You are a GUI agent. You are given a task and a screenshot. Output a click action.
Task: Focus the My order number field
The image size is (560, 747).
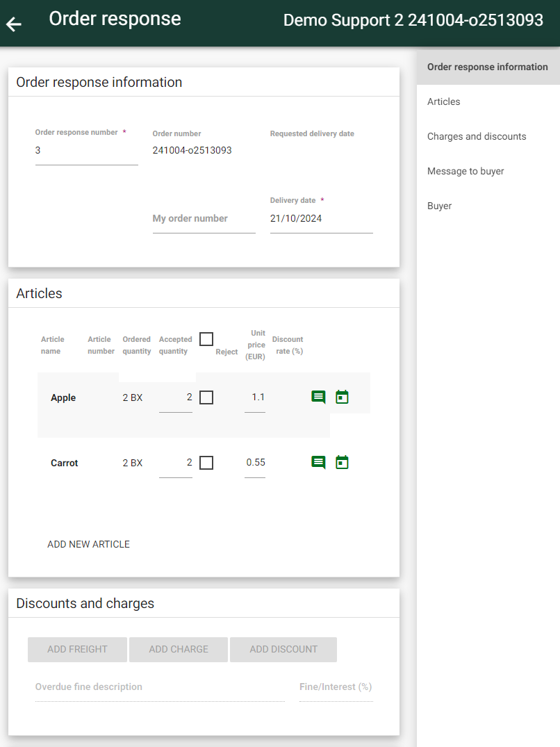204,219
